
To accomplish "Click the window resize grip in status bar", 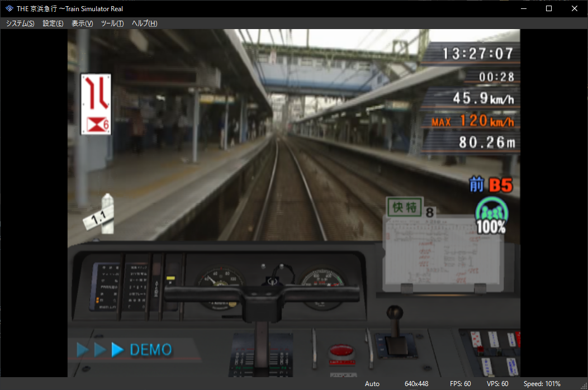I will click(584, 386).
